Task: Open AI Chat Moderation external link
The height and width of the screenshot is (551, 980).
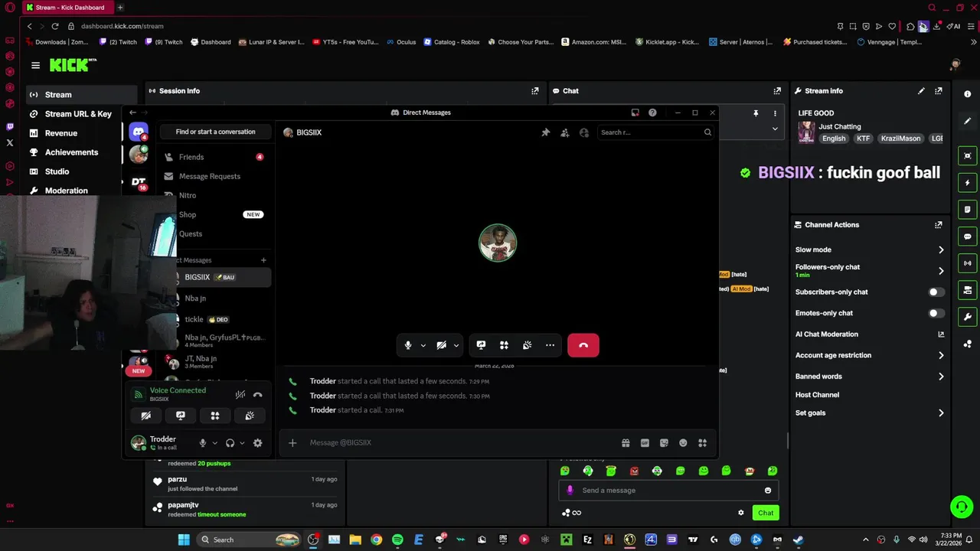Action: pyautogui.click(x=941, y=334)
